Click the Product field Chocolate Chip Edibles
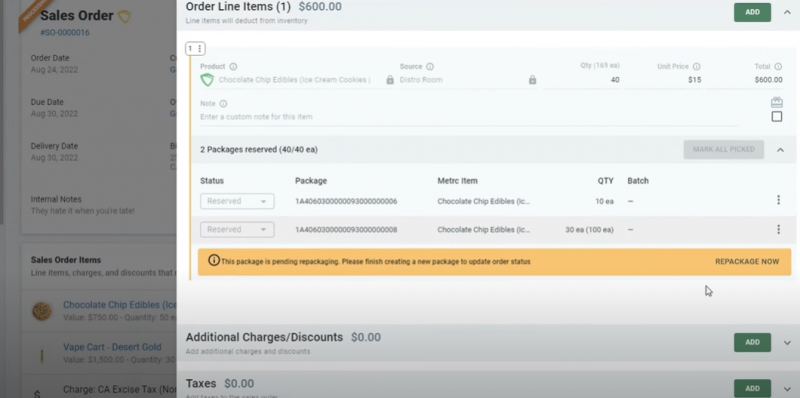Screen dimensions: 800x398 point(294,80)
